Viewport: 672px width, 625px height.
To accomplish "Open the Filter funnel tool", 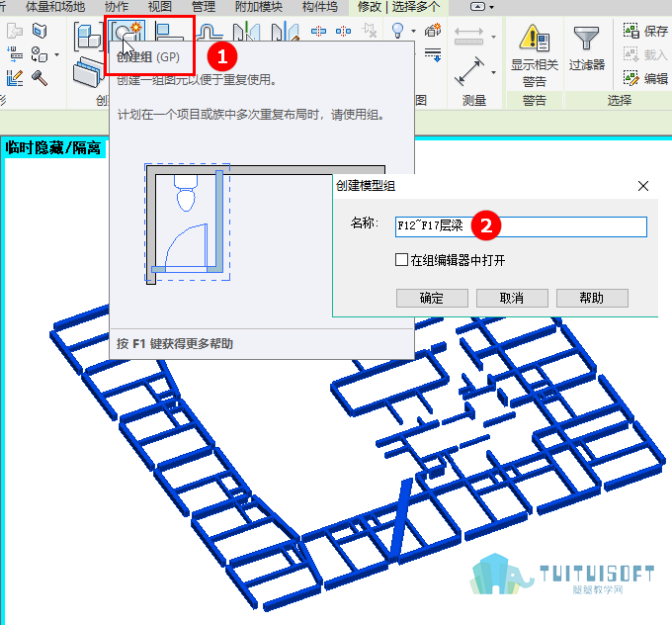I will 586,38.
